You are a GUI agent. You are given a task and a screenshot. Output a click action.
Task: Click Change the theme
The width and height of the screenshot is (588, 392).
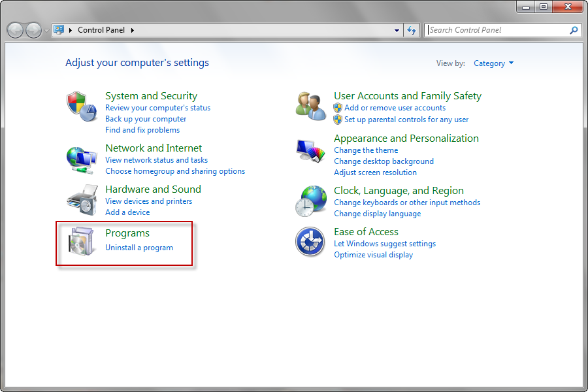point(366,150)
